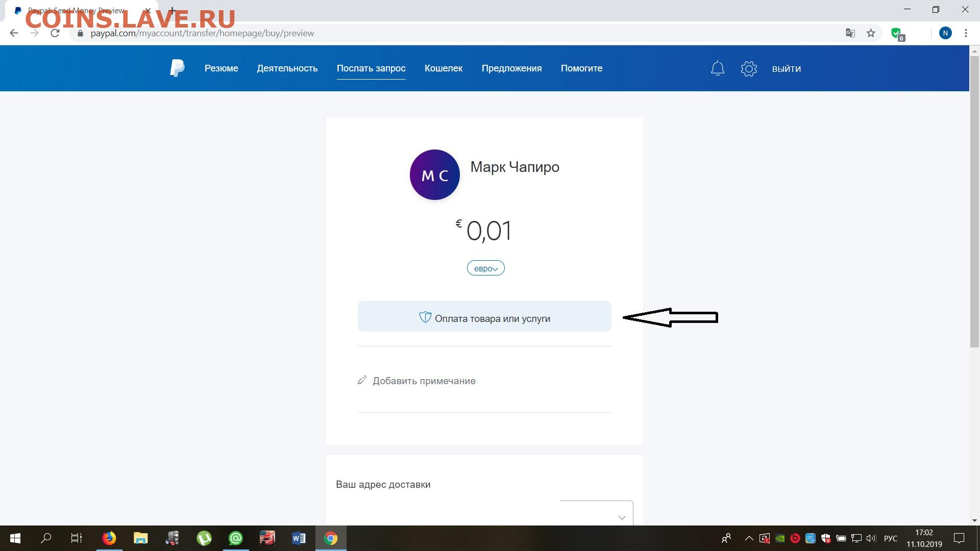Select Послать запрос in navigation
The image size is (980, 551).
click(x=371, y=68)
